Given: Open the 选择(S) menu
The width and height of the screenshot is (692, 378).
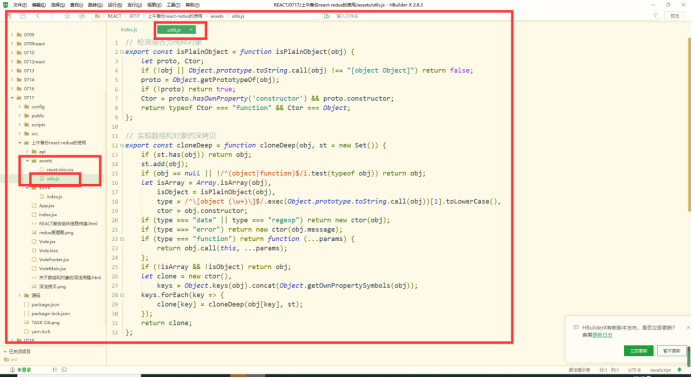Looking at the screenshot, I should (x=58, y=5).
